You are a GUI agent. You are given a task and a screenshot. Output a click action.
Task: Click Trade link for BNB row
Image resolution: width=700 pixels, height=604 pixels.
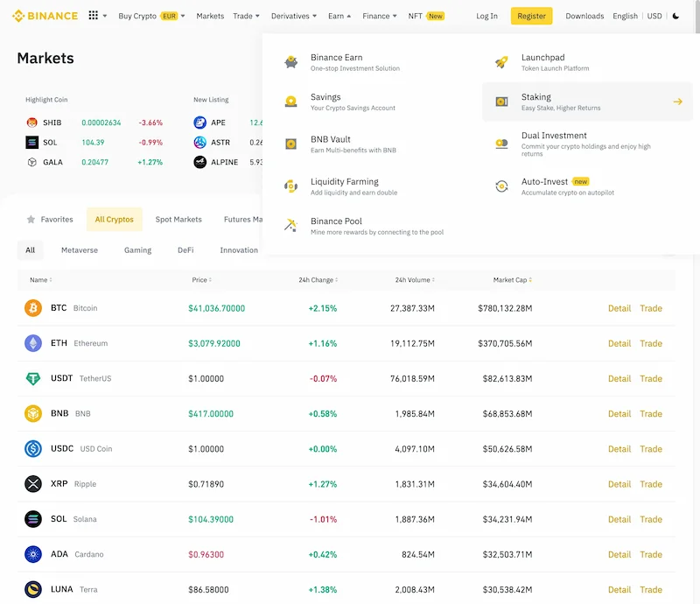[x=650, y=413]
